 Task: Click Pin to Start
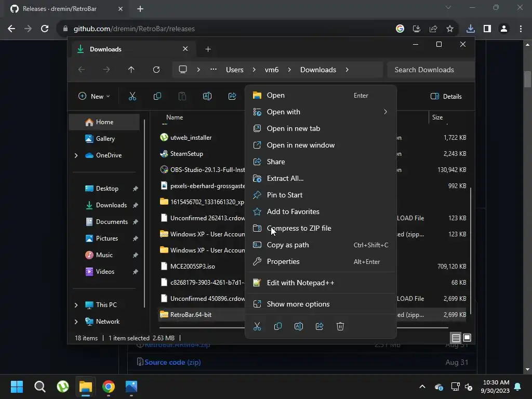coord(321,195)
